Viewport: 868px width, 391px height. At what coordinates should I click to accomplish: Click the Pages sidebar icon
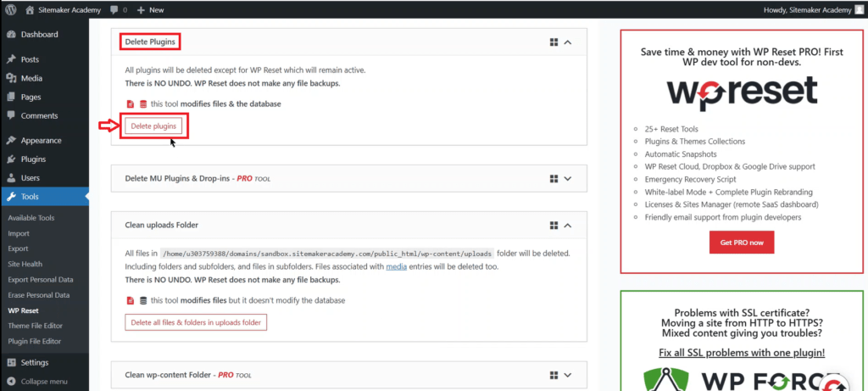click(11, 97)
